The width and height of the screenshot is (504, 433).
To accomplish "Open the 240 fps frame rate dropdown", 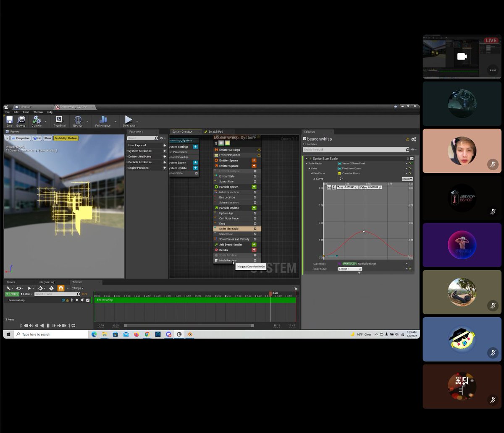I will point(77,288).
